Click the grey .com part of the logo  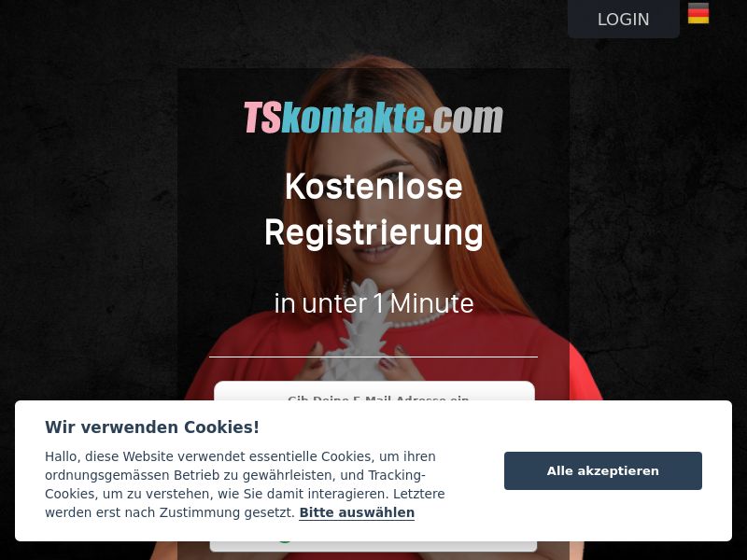pos(463,118)
